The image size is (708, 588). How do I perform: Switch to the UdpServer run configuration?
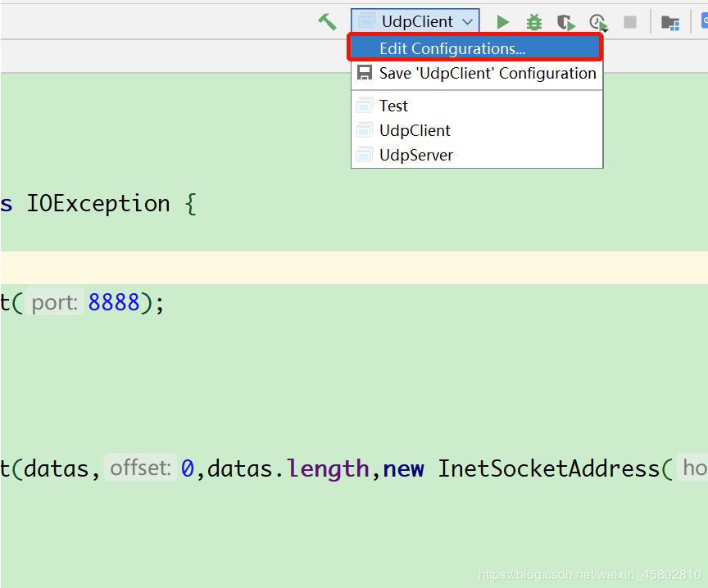pyautogui.click(x=415, y=155)
